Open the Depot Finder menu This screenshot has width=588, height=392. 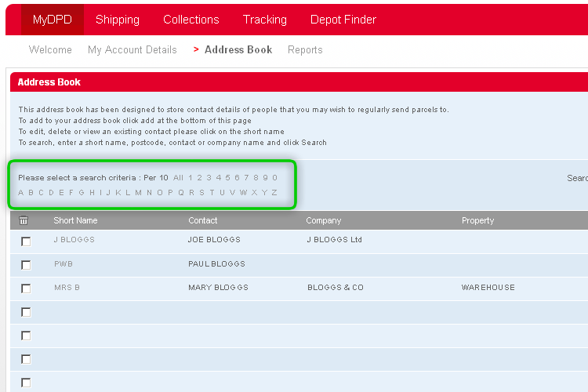click(x=343, y=20)
